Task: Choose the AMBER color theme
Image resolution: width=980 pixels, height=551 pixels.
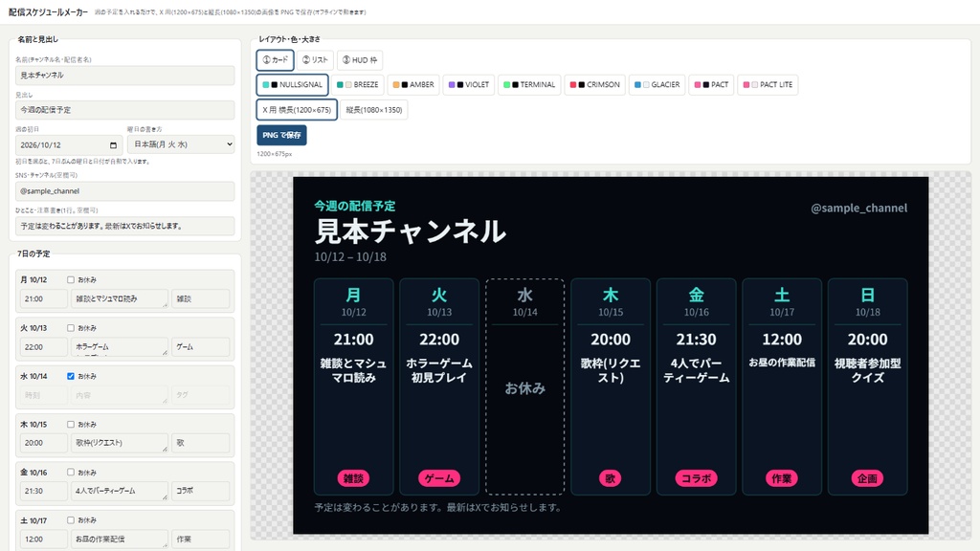Action: (x=413, y=84)
